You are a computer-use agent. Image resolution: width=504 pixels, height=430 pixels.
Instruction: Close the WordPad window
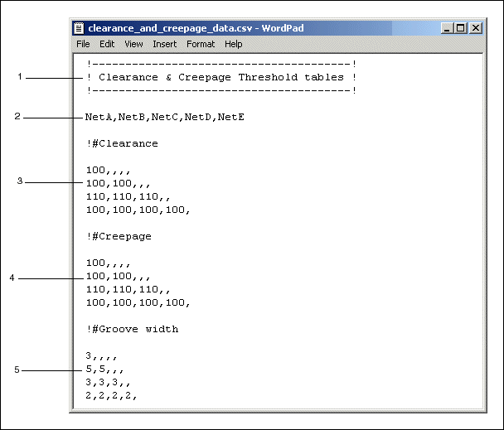(476, 28)
